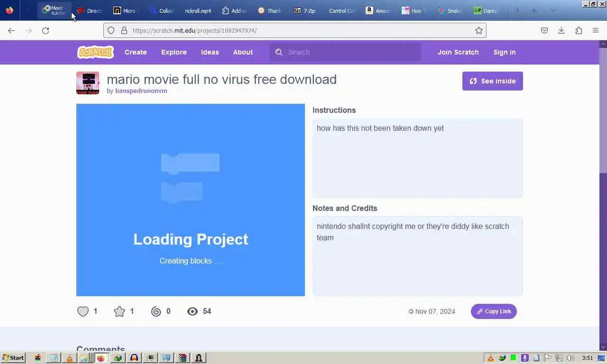The image size is (607, 364).
Task: Click the volume speaker tray icon
Action: click(570, 358)
